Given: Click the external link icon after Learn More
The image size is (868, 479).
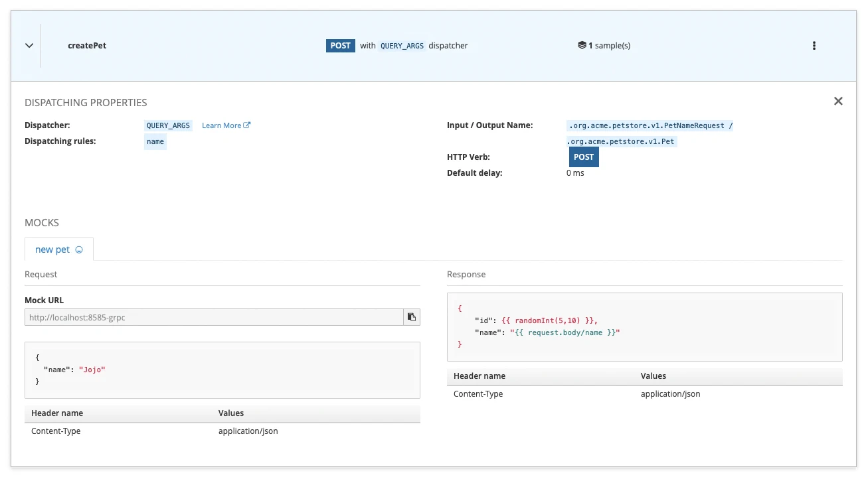Looking at the screenshot, I should pos(247,125).
